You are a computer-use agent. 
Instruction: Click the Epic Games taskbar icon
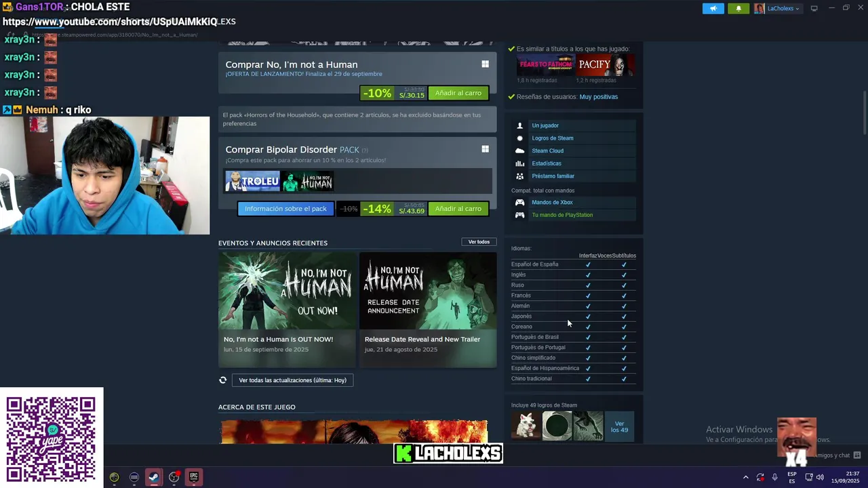point(193,477)
